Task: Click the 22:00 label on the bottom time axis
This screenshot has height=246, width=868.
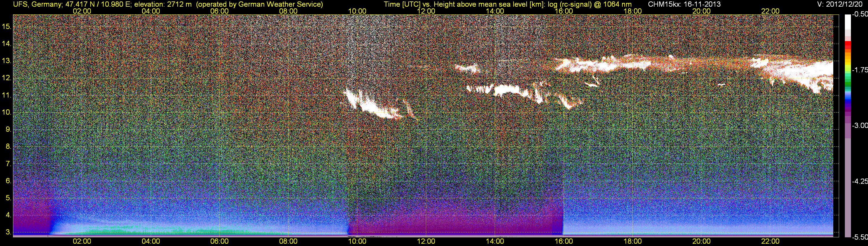Action: pyautogui.click(x=770, y=241)
